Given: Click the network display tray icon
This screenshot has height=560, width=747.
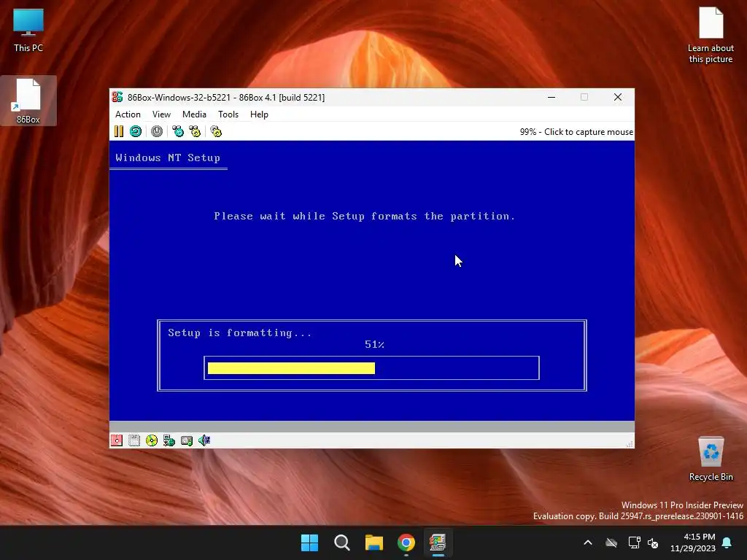Looking at the screenshot, I should click(634, 542).
